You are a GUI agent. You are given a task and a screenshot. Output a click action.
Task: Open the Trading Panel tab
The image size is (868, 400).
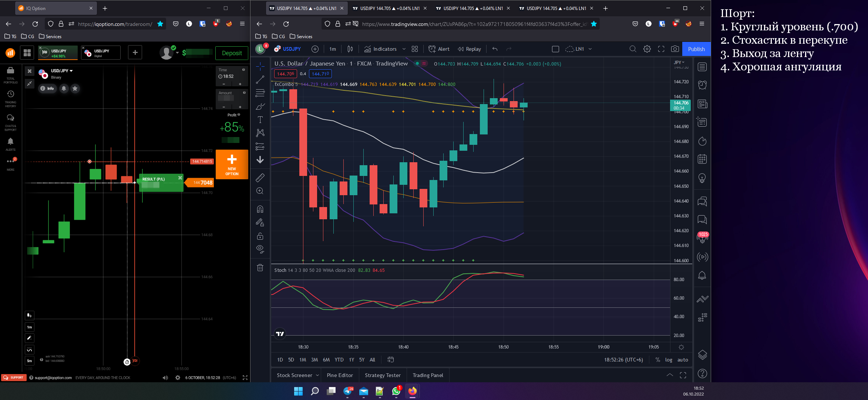[428, 375]
